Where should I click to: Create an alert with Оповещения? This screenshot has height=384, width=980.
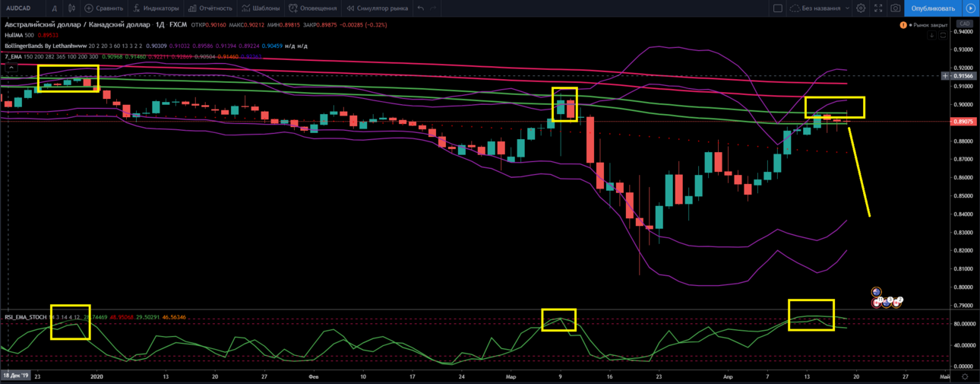coord(312,8)
